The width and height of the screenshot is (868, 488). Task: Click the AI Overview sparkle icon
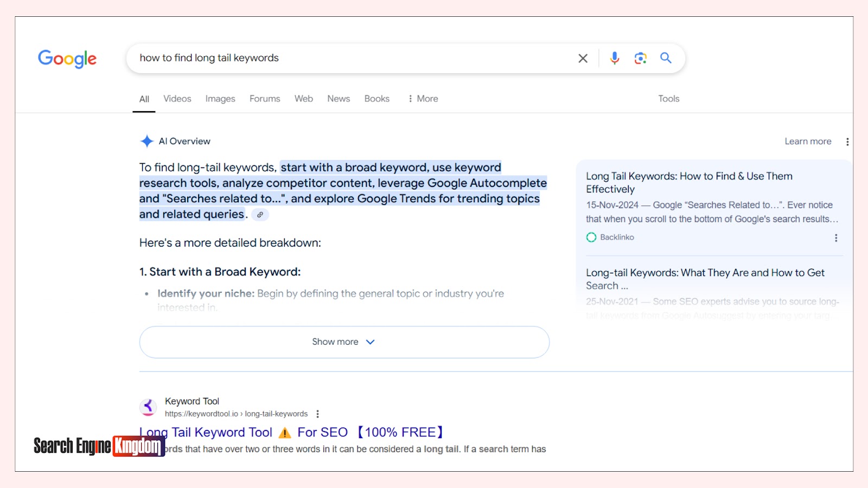147,141
